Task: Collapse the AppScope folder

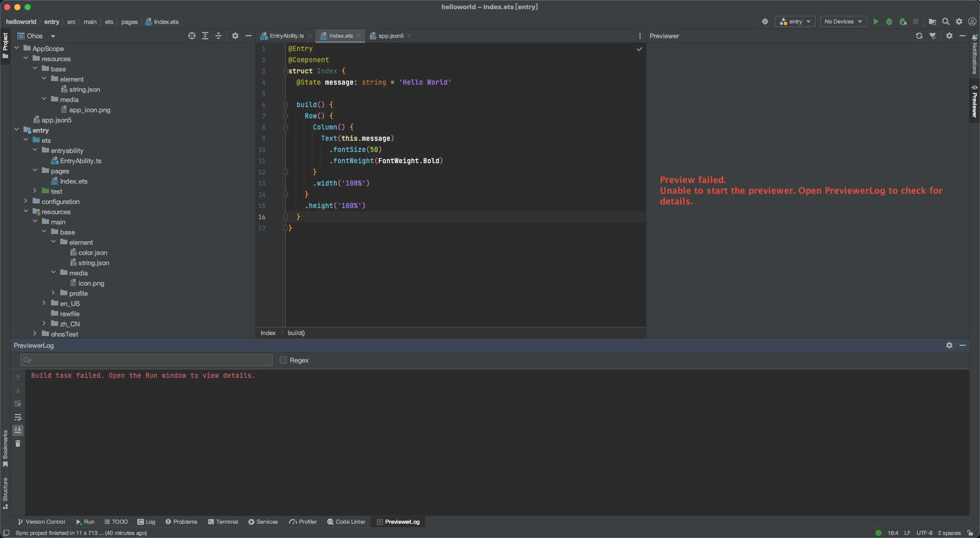Action: tap(17, 48)
